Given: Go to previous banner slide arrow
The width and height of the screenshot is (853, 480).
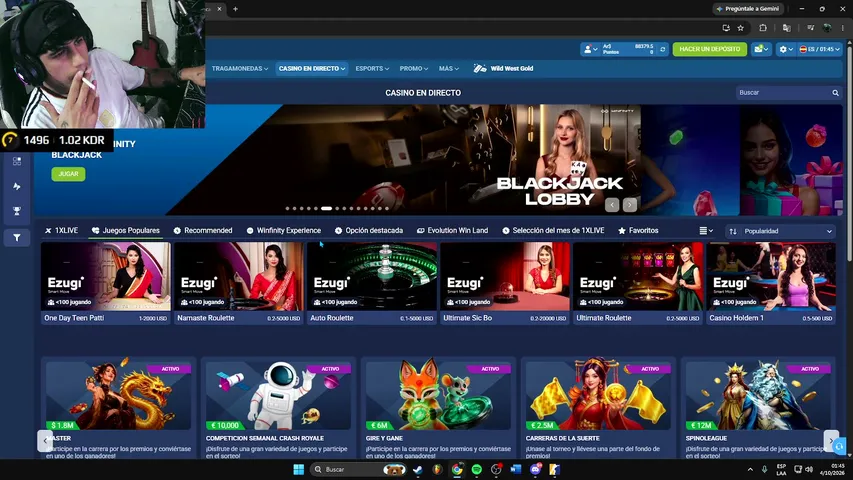Looking at the screenshot, I should point(612,205).
